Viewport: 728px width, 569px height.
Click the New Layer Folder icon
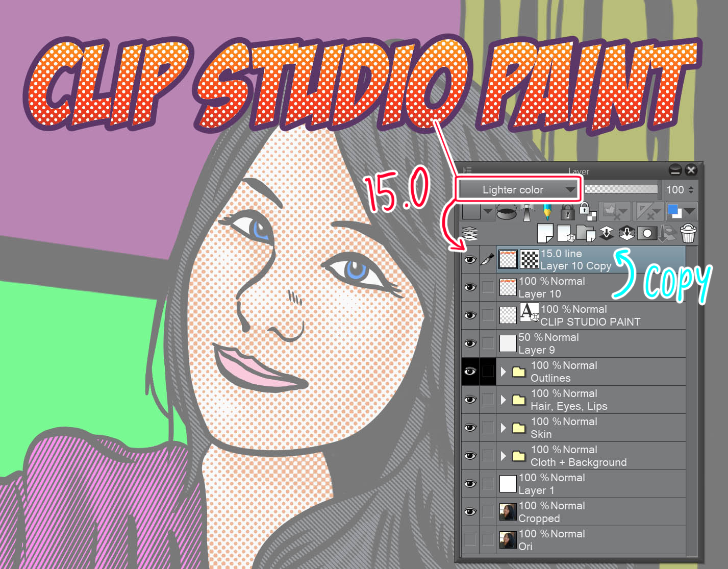(x=586, y=234)
